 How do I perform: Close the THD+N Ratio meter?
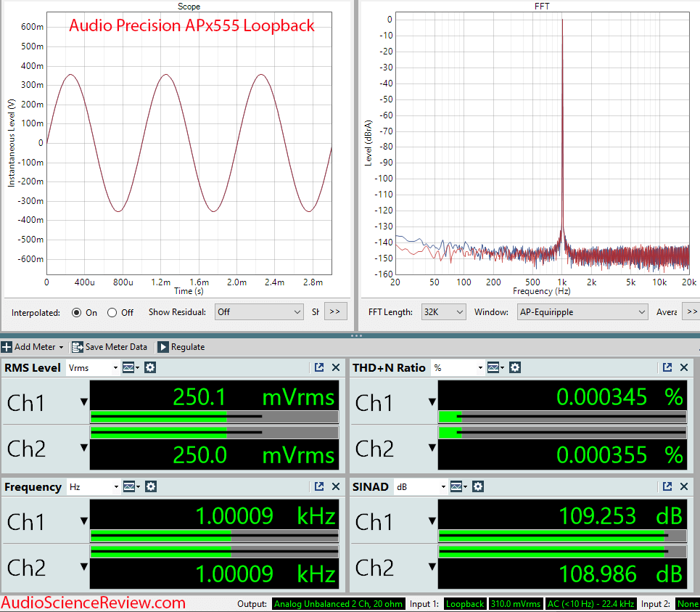point(684,367)
